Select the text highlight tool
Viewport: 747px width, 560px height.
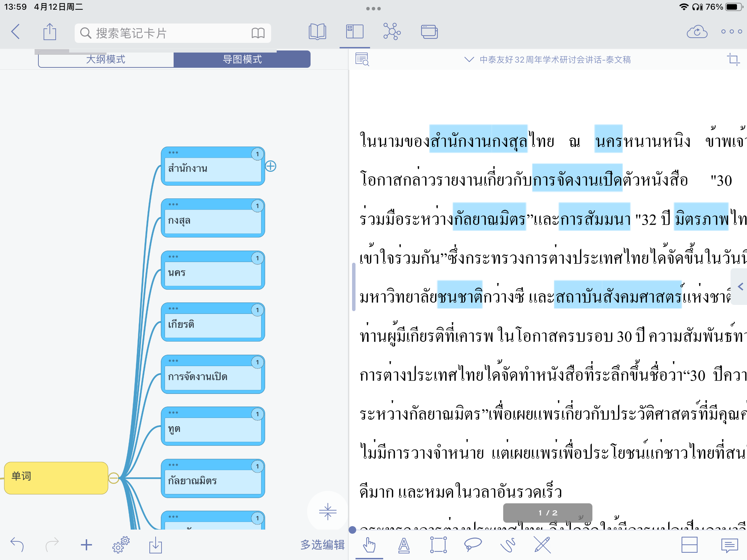404,545
